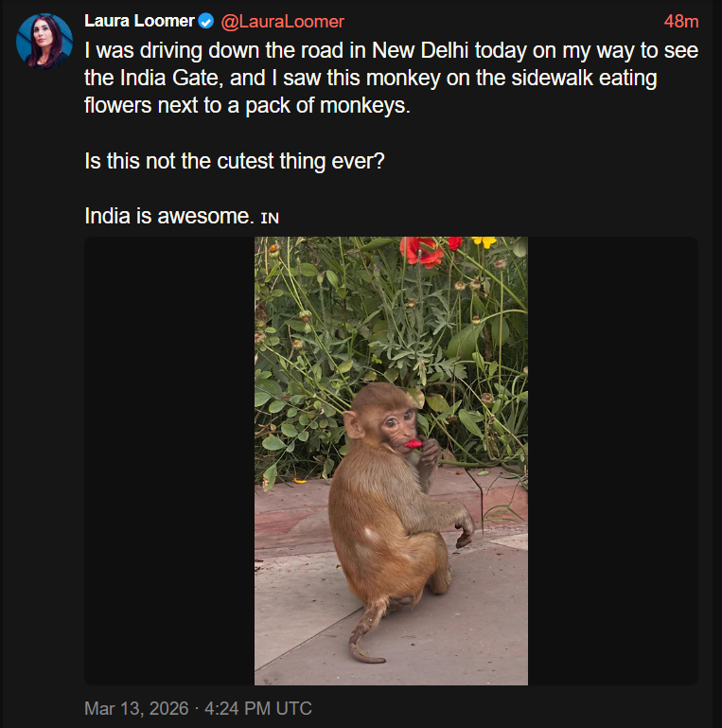Image resolution: width=722 pixels, height=728 pixels.
Task: Click the "Is this not the cutest thing ever?" line
Action: pyautogui.click(x=235, y=161)
